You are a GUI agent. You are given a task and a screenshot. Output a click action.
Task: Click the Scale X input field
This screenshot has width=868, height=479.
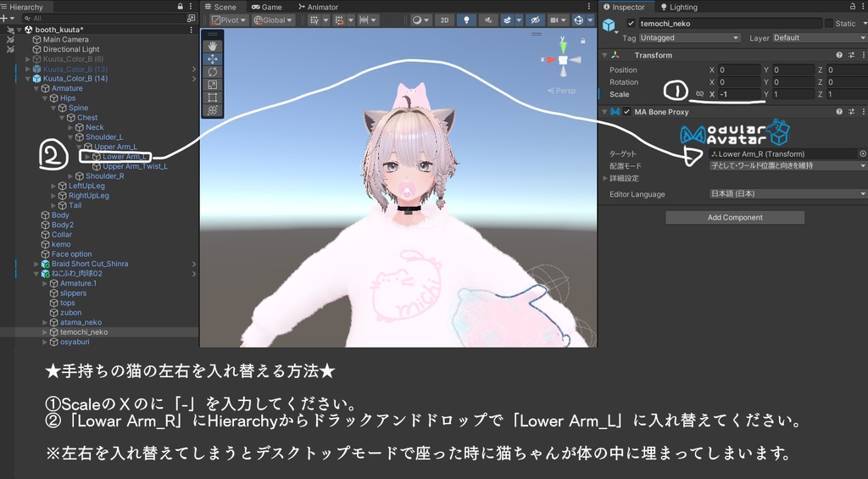pos(739,94)
